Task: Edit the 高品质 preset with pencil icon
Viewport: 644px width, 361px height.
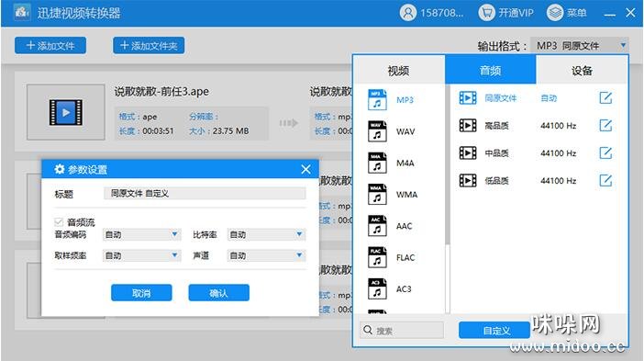Action: click(x=605, y=126)
